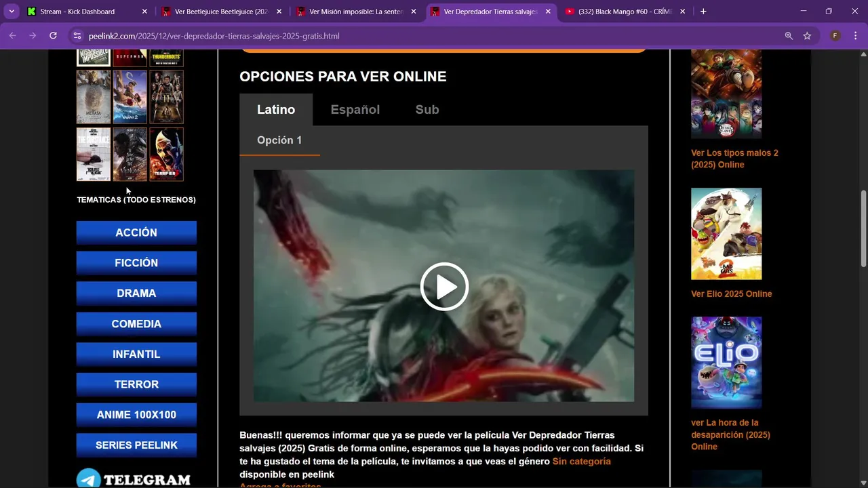Screen dimensions: 868x488
Task: Select the Sub language tab
Action: (x=427, y=110)
